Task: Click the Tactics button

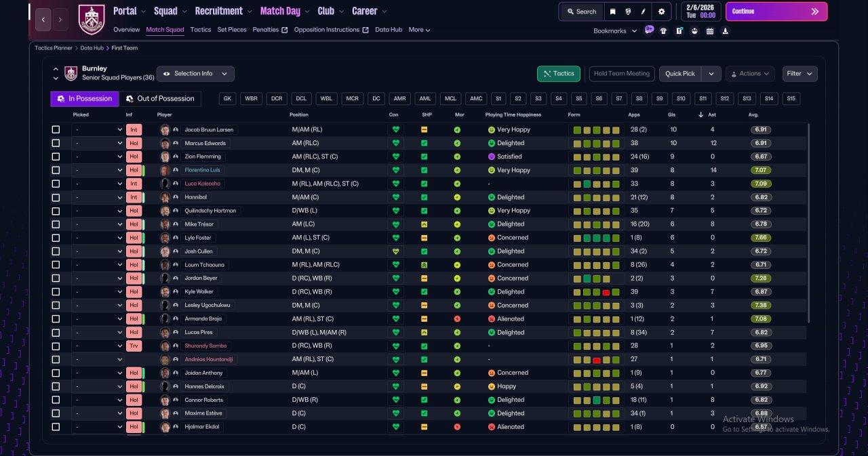Action: click(x=559, y=74)
